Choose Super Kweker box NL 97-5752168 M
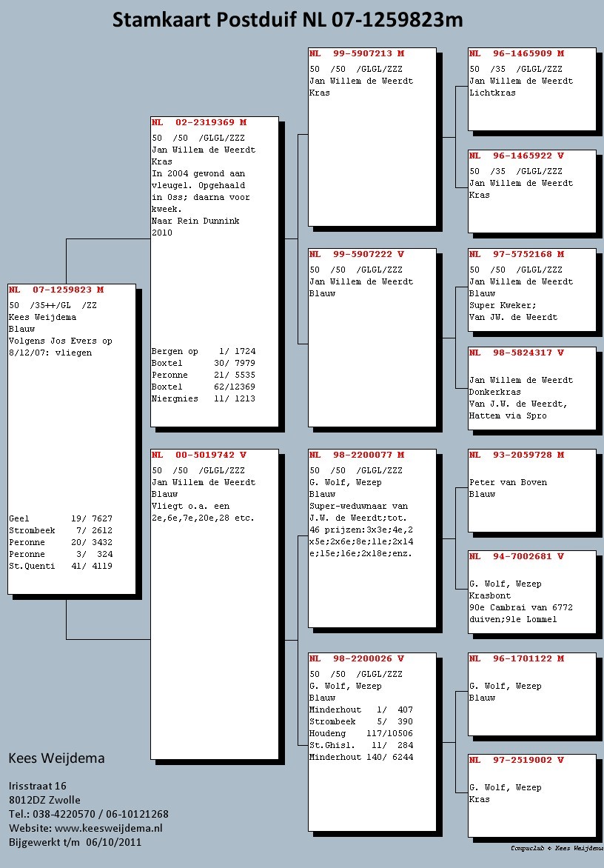Viewport: 604px width, 868px height. [531, 290]
